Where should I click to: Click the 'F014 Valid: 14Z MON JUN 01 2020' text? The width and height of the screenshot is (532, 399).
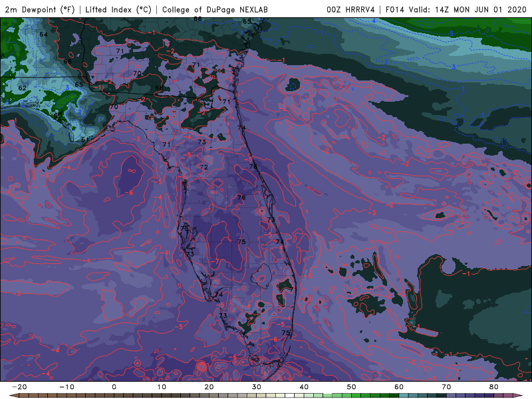coord(456,9)
